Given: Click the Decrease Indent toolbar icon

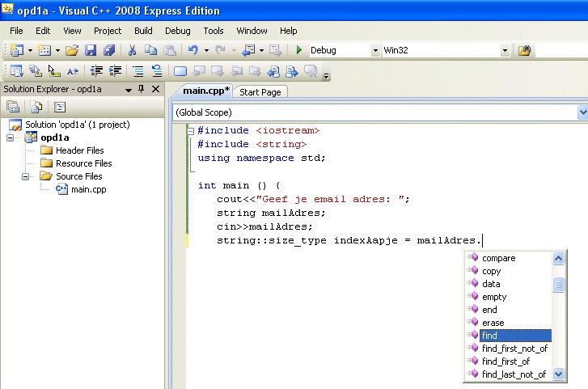Looking at the screenshot, I should (x=96, y=71).
